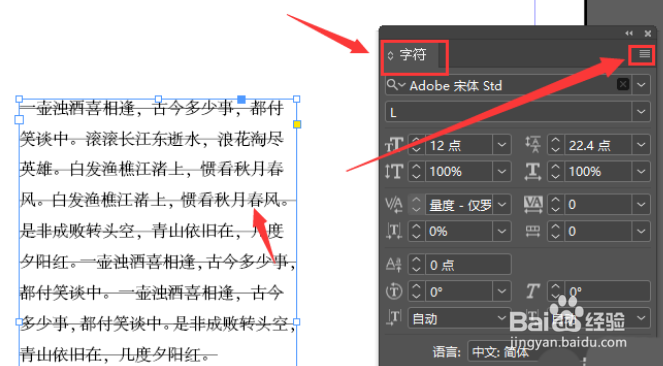Step the horizontal scale value
663x366 pixels.
tap(555, 172)
